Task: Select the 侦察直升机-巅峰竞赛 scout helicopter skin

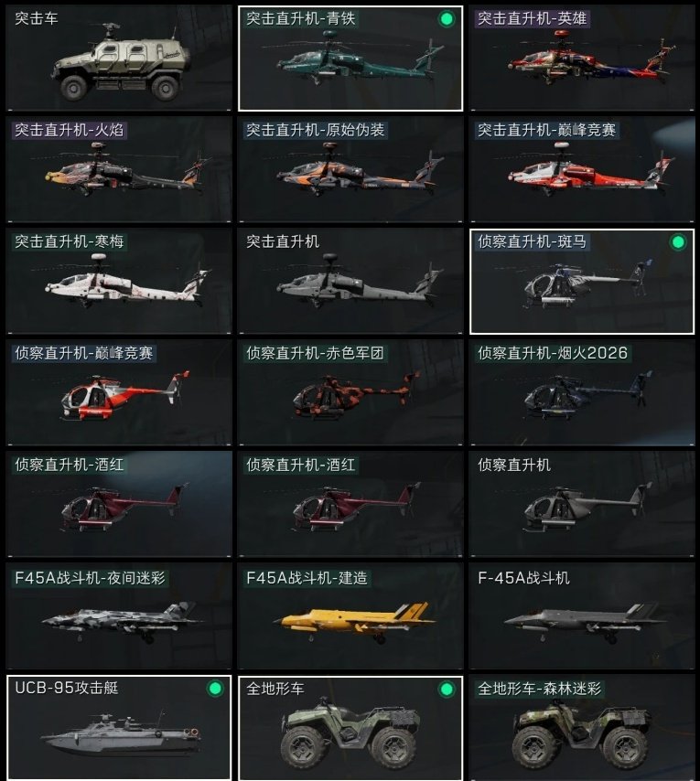Action: click(119, 392)
